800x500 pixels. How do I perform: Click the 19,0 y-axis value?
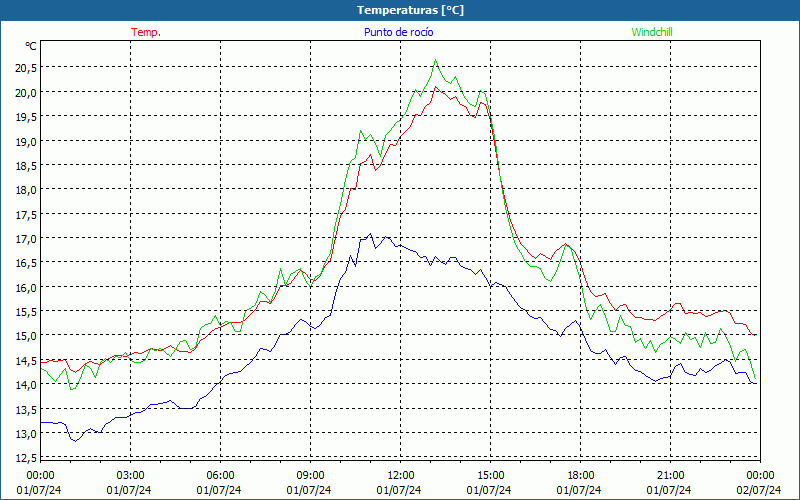click(24, 141)
